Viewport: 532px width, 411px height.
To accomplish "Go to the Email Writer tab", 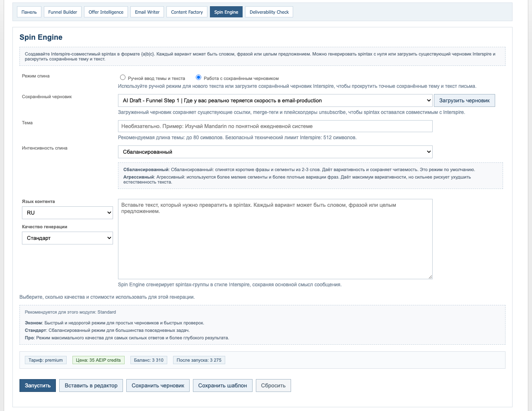I will pos(147,12).
